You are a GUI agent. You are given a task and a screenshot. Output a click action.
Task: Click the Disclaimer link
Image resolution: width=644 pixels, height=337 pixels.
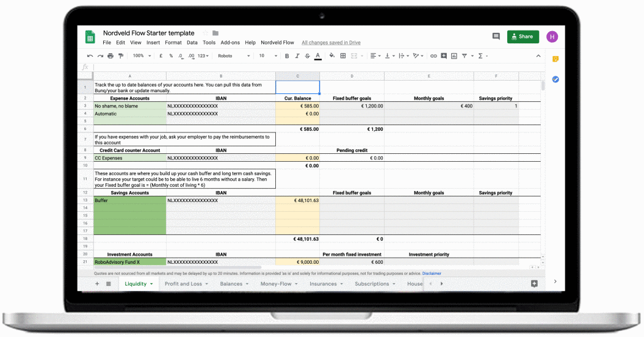tap(432, 274)
